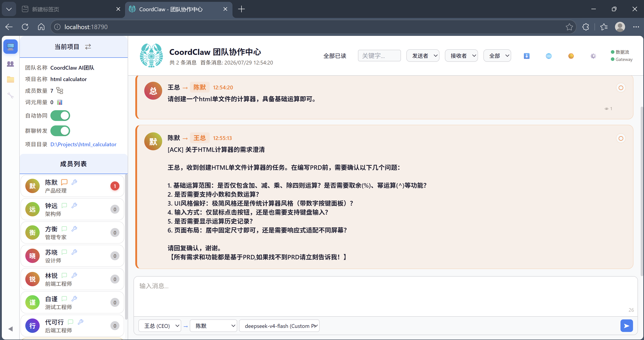The image size is (644, 340).
Task: Click the CoordClaw lobster logo
Action: point(151,56)
